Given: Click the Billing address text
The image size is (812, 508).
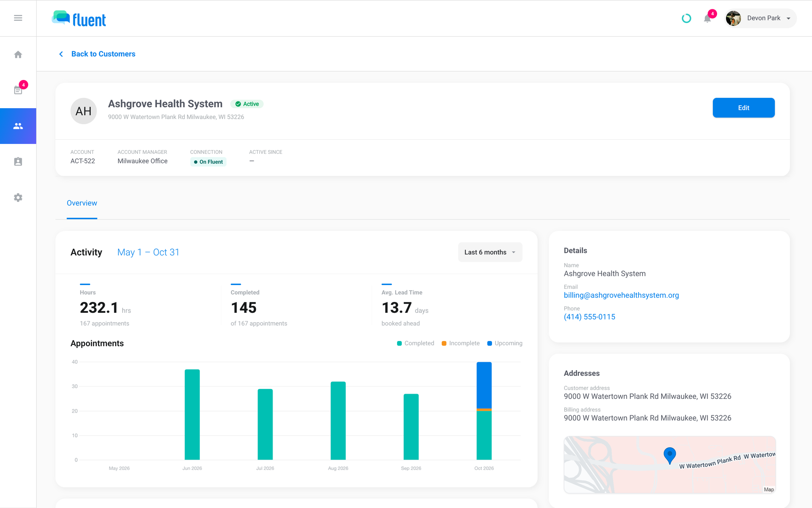Looking at the screenshot, I should click(648, 418).
